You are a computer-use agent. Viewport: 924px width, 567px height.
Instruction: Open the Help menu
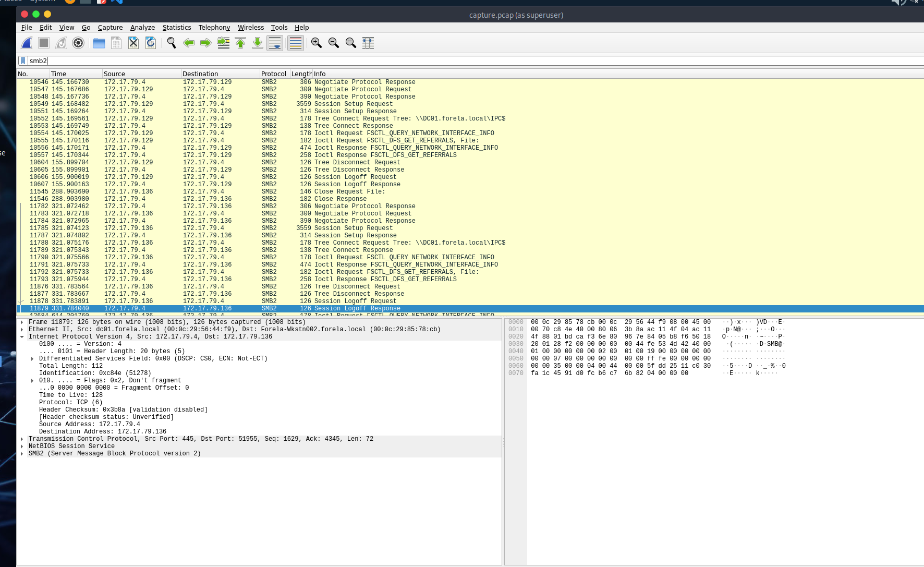click(x=301, y=28)
